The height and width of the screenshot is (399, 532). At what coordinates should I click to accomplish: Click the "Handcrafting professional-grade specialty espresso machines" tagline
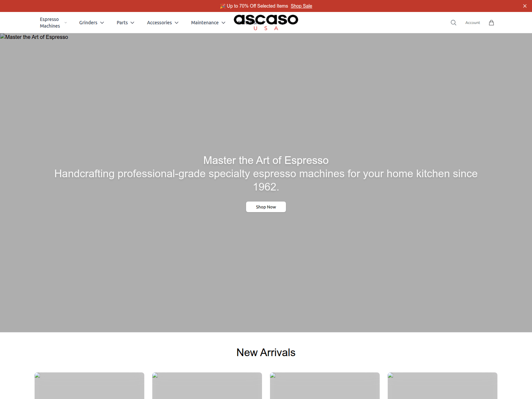(x=266, y=180)
